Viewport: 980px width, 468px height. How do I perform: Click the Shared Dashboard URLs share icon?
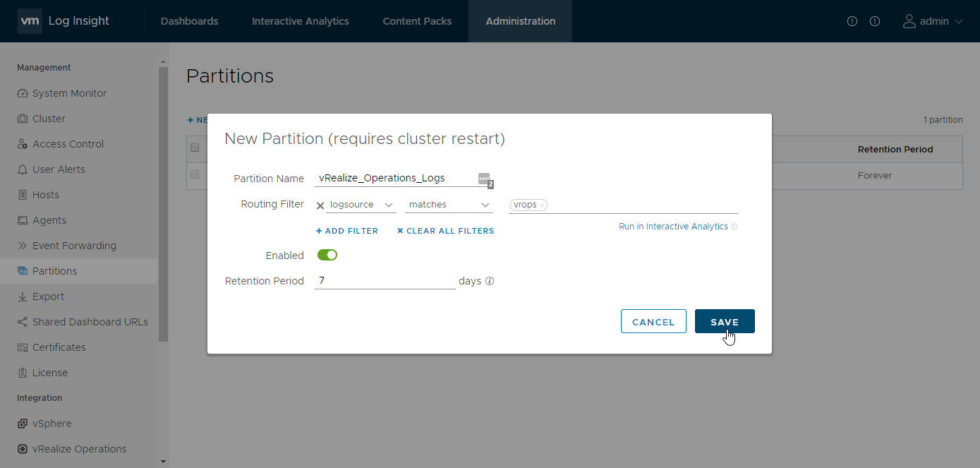click(x=23, y=322)
